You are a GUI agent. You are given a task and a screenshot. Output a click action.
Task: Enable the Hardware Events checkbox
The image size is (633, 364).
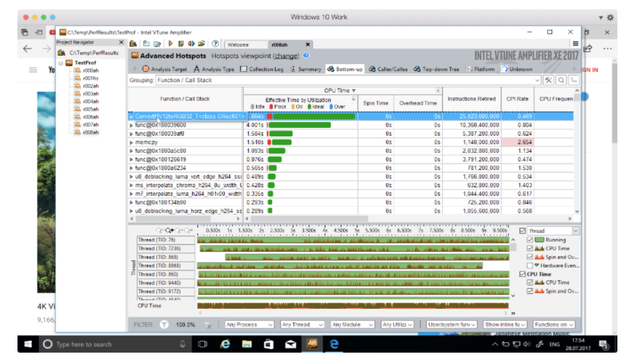(x=530, y=266)
